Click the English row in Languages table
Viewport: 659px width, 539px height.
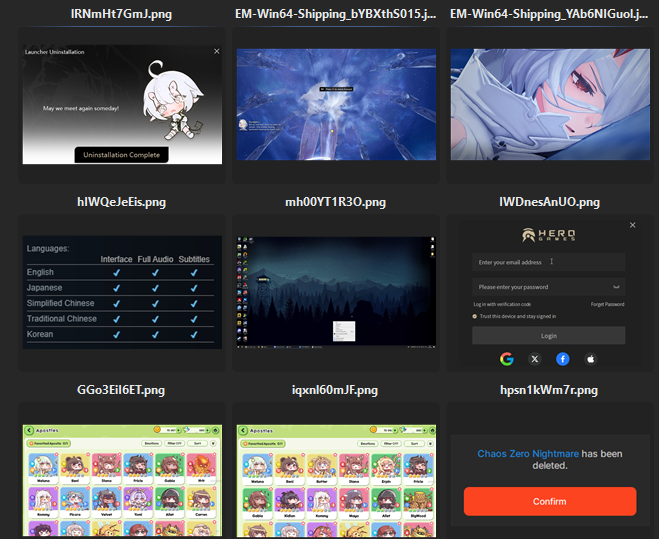pos(120,272)
